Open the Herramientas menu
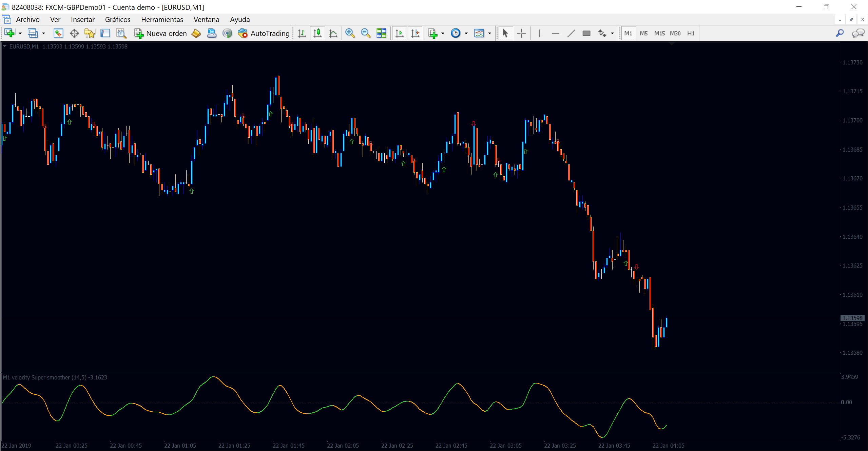Image resolution: width=868 pixels, height=451 pixels. point(162,19)
